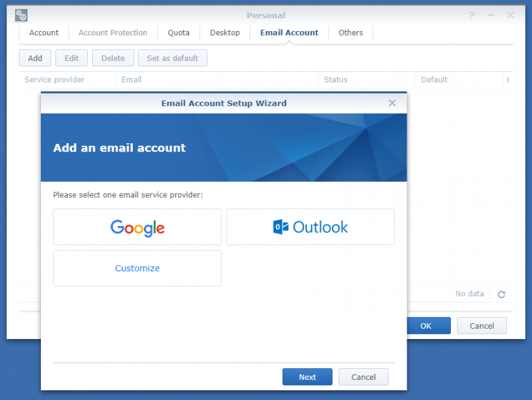
Task: Close the Email Account Setup Wizard dialog
Action: (x=392, y=103)
